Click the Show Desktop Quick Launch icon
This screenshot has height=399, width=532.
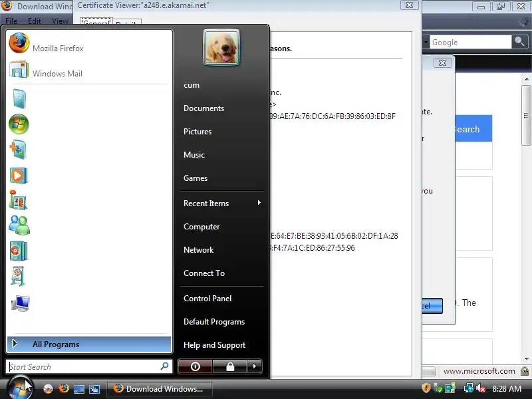coord(79,389)
